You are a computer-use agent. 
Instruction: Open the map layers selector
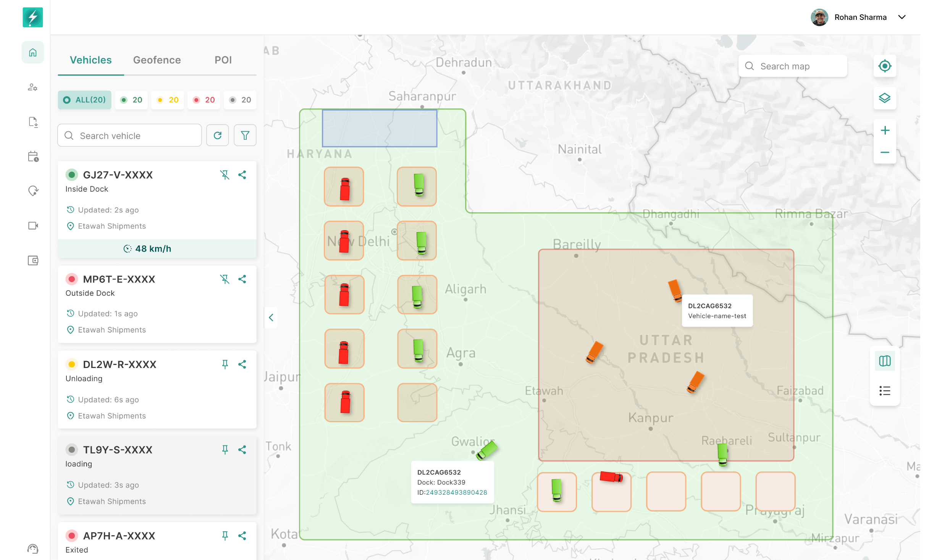click(x=885, y=98)
